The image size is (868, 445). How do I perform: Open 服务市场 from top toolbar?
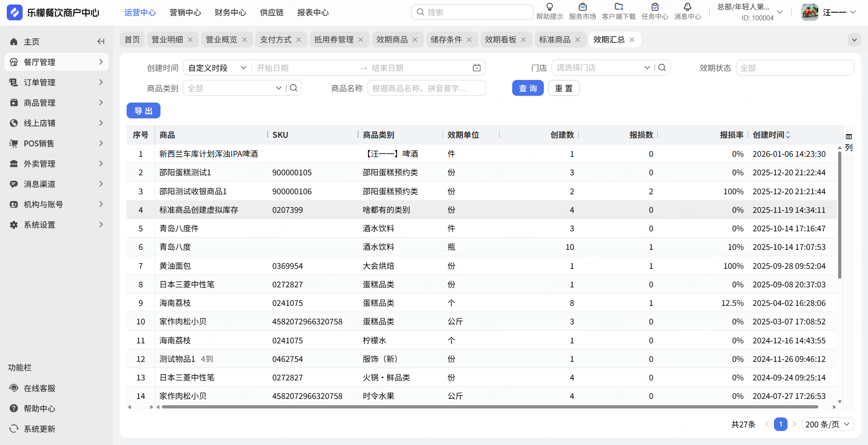click(x=582, y=7)
